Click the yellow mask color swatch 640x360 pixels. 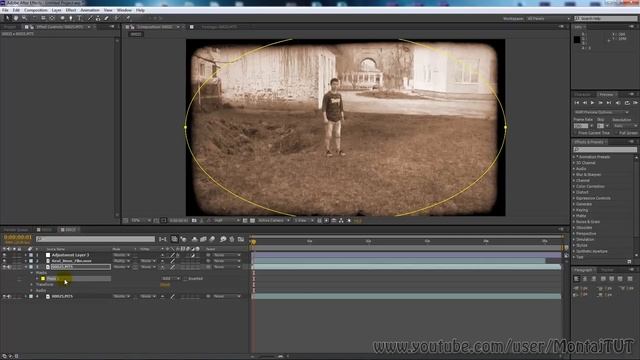43,279
